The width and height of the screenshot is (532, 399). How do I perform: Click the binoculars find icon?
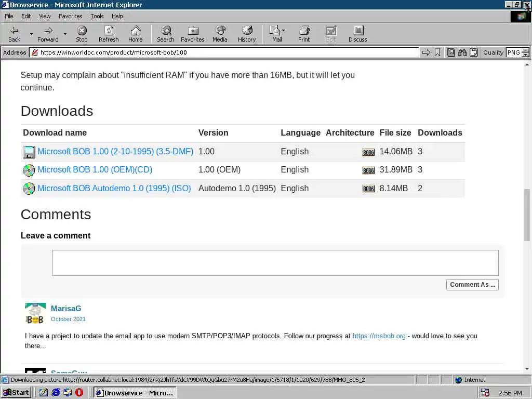(x=462, y=52)
